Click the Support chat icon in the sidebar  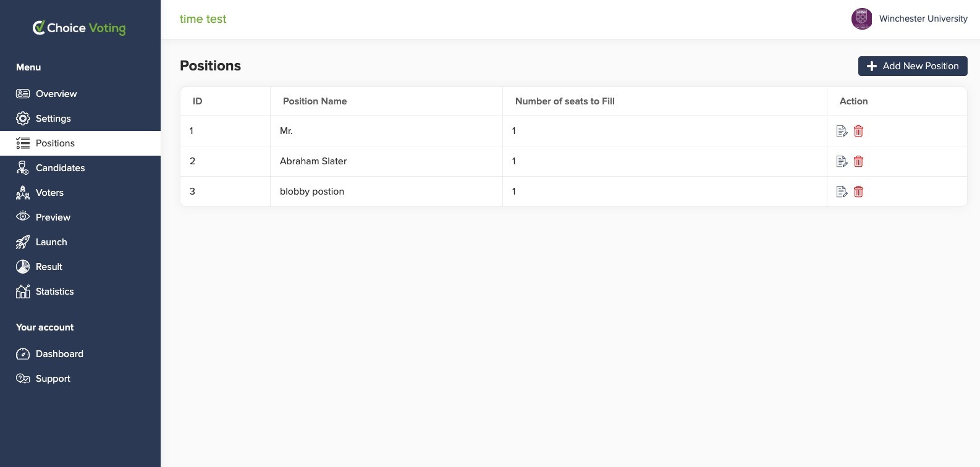[23, 379]
